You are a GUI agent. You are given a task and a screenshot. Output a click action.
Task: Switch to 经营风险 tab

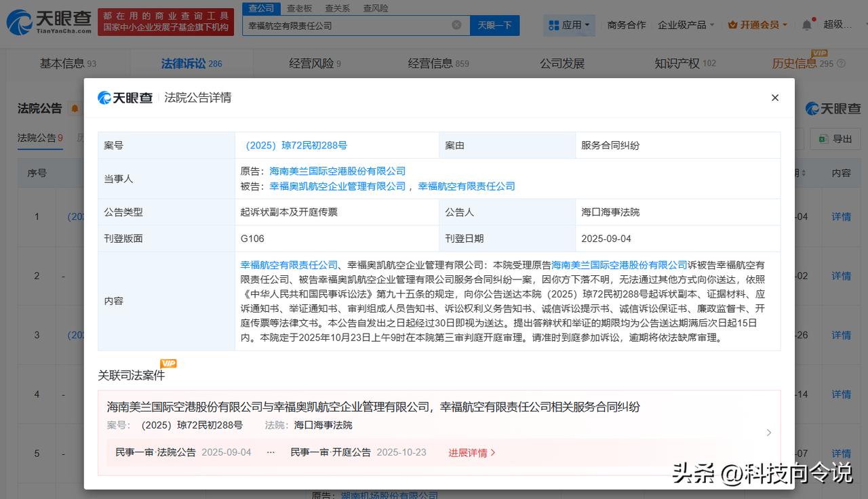(315, 63)
